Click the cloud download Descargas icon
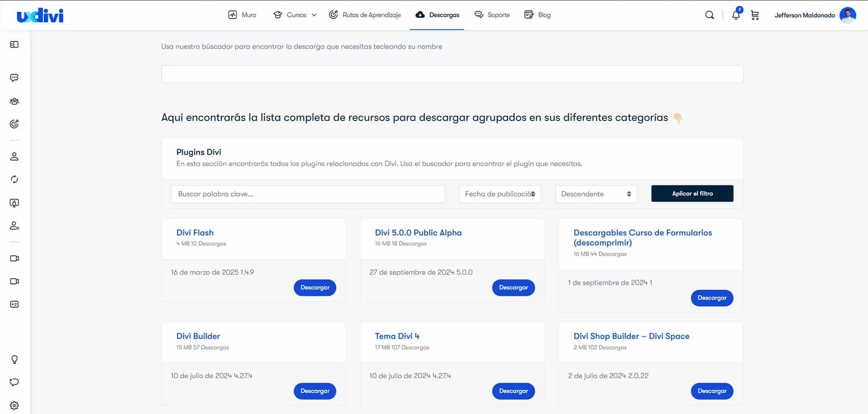 pyautogui.click(x=420, y=15)
